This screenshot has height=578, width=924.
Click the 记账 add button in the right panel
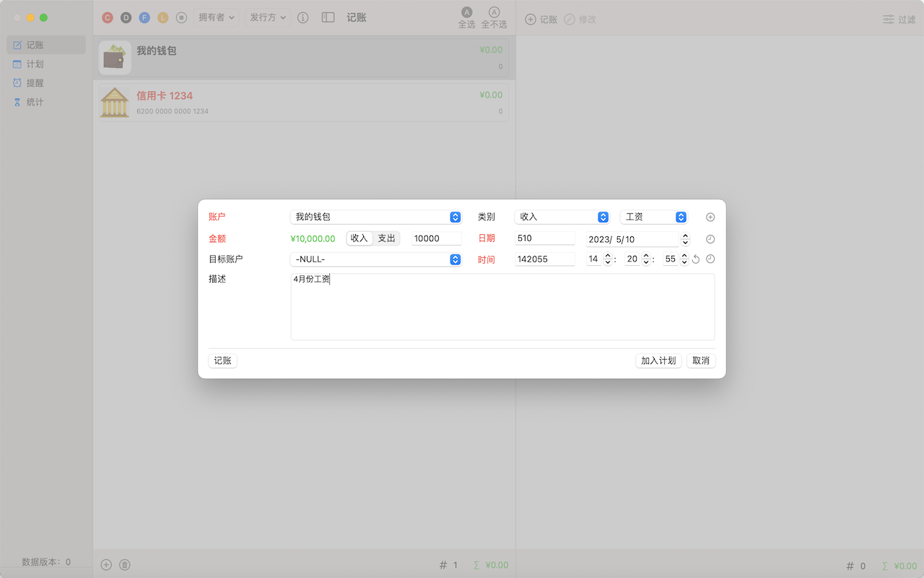pyautogui.click(x=541, y=20)
